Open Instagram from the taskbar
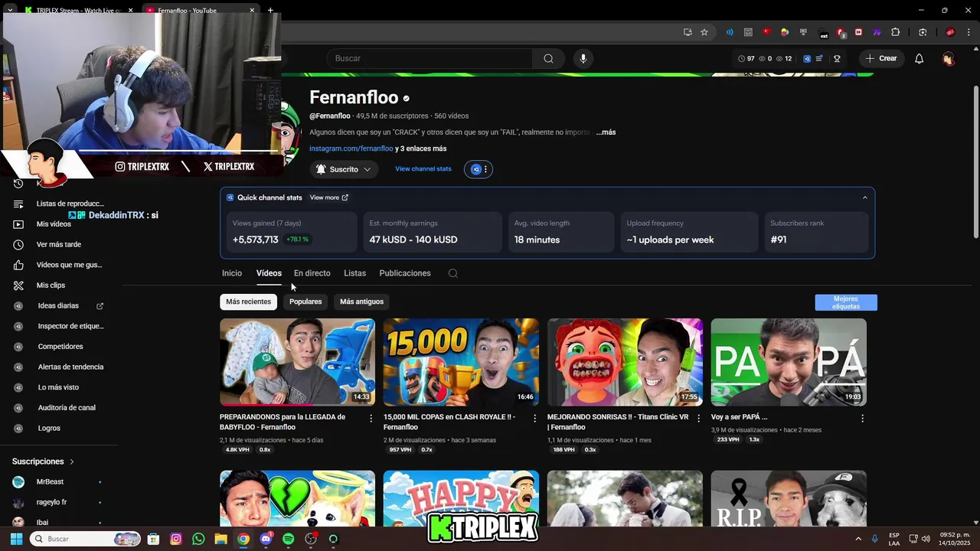The height and width of the screenshot is (551, 980). click(176, 539)
